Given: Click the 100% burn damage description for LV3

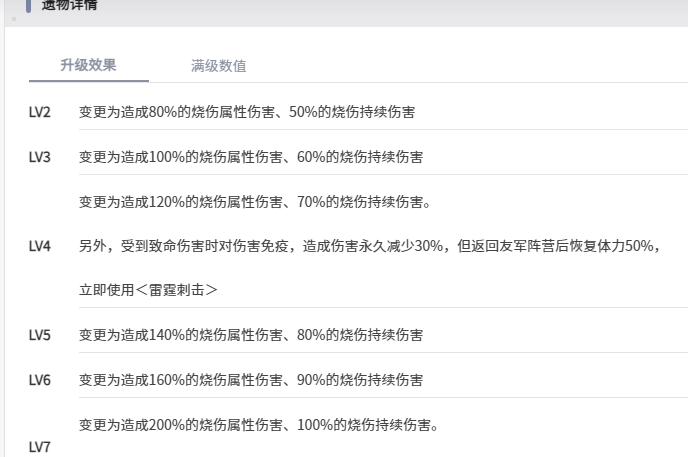Looking at the screenshot, I should (x=251, y=157).
